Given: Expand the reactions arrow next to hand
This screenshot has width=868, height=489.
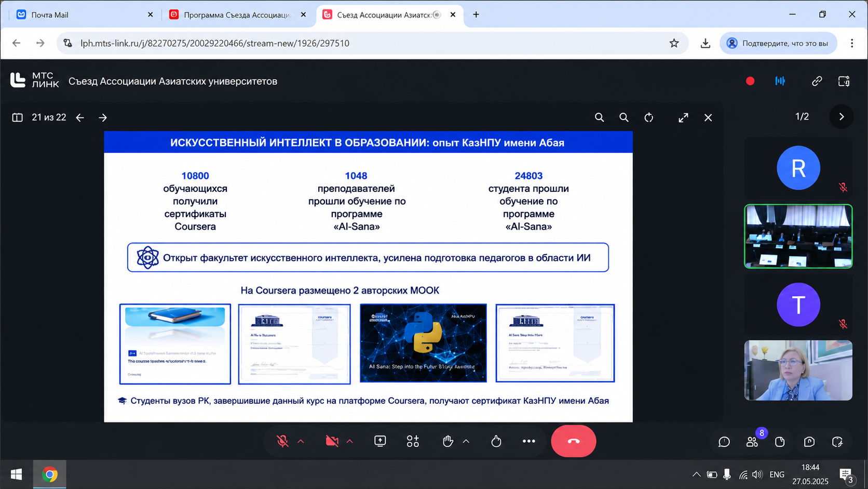Looking at the screenshot, I should click(x=466, y=441).
